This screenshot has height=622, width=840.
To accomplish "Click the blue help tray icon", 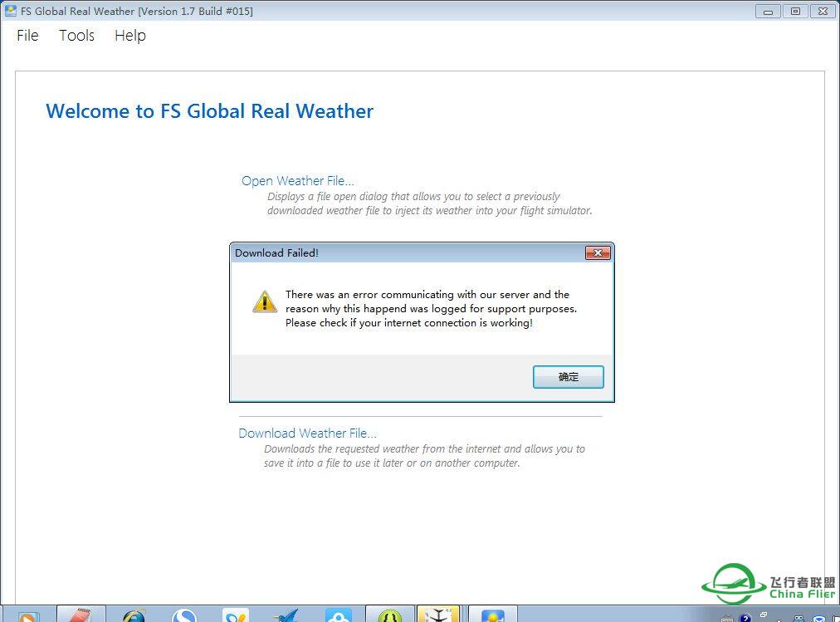I will click(x=745, y=617).
